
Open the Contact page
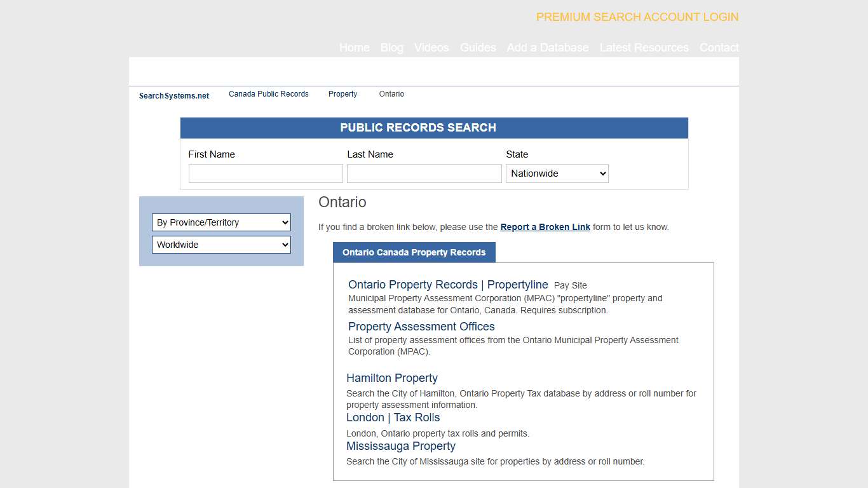click(x=719, y=48)
